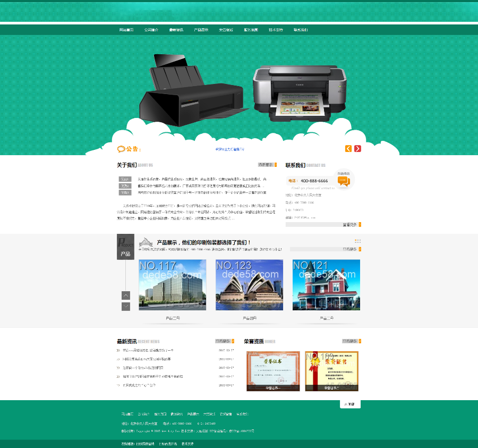The height and width of the screenshot is (448, 478).
Task: Open the second news list item
Action: pos(147,359)
